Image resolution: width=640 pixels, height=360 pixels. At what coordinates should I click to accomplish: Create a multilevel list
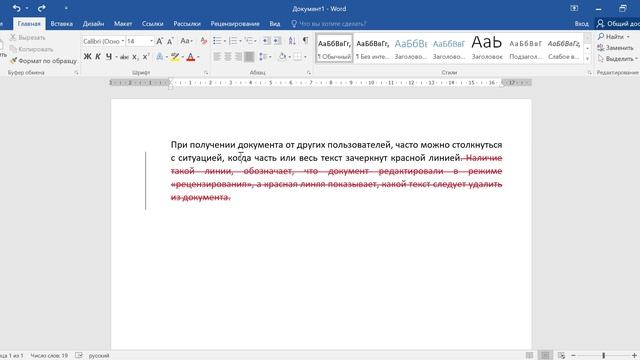pos(248,40)
